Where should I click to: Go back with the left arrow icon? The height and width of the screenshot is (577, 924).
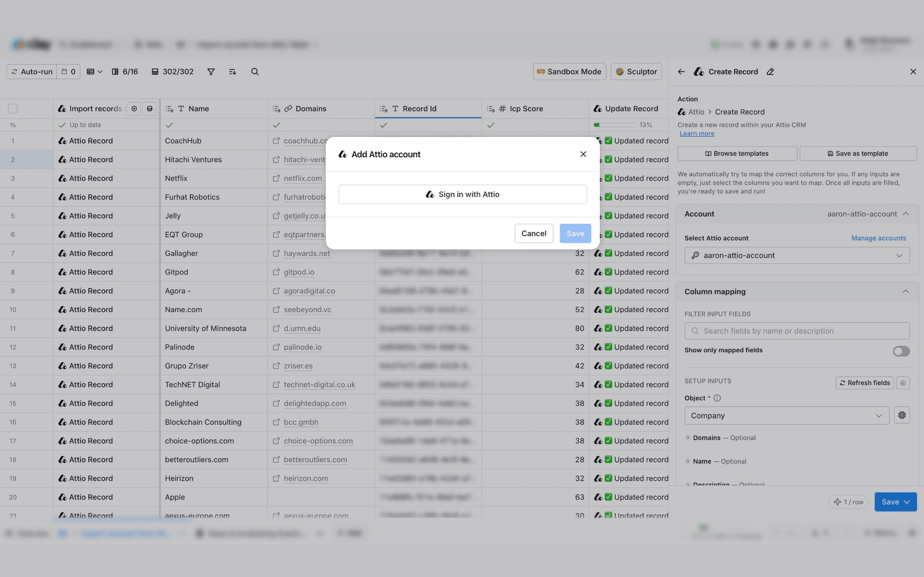681,72
